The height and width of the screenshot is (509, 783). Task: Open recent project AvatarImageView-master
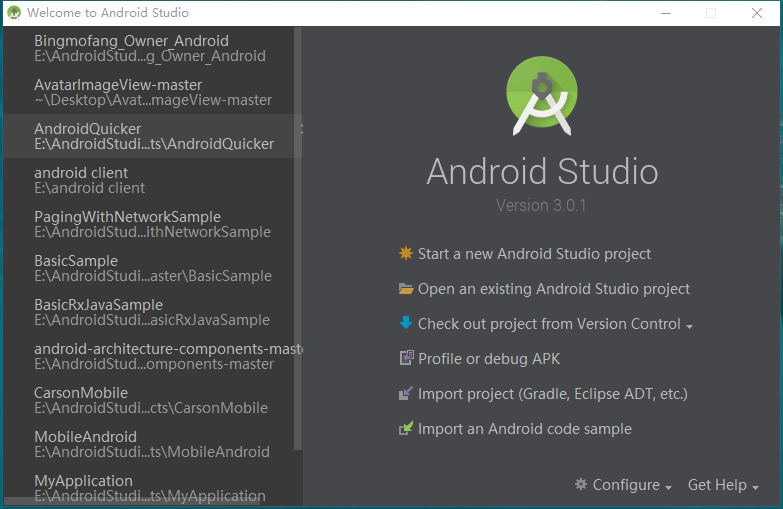(x=148, y=92)
